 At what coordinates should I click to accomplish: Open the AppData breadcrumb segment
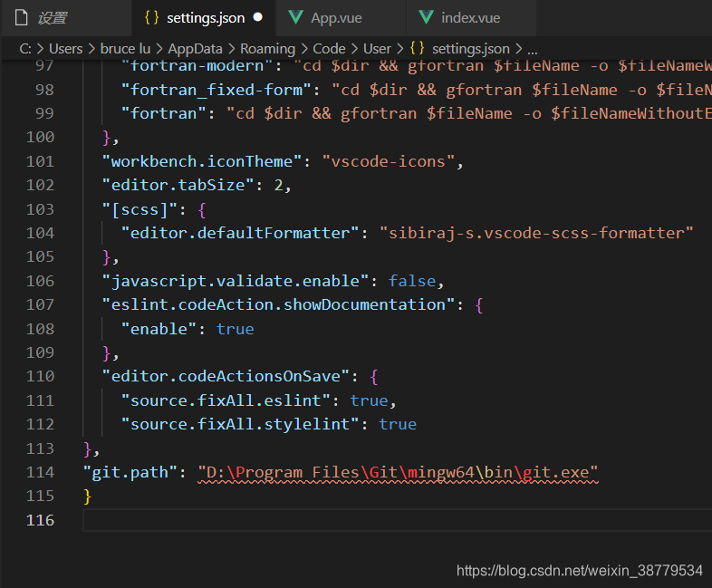click(196, 49)
